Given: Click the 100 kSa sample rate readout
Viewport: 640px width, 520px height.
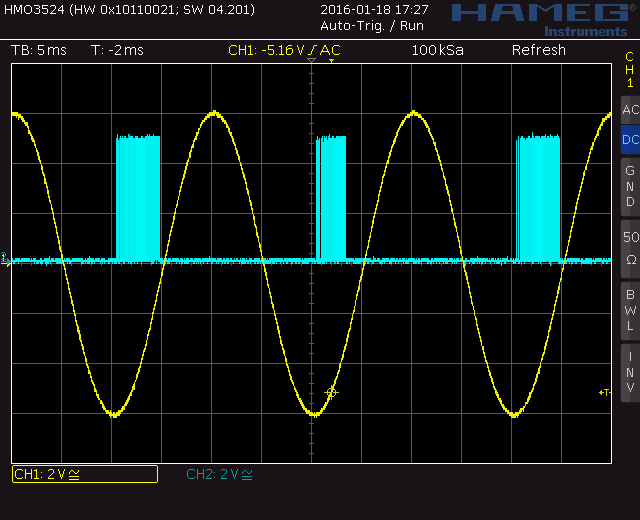Looking at the screenshot, I should [x=438, y=50].
